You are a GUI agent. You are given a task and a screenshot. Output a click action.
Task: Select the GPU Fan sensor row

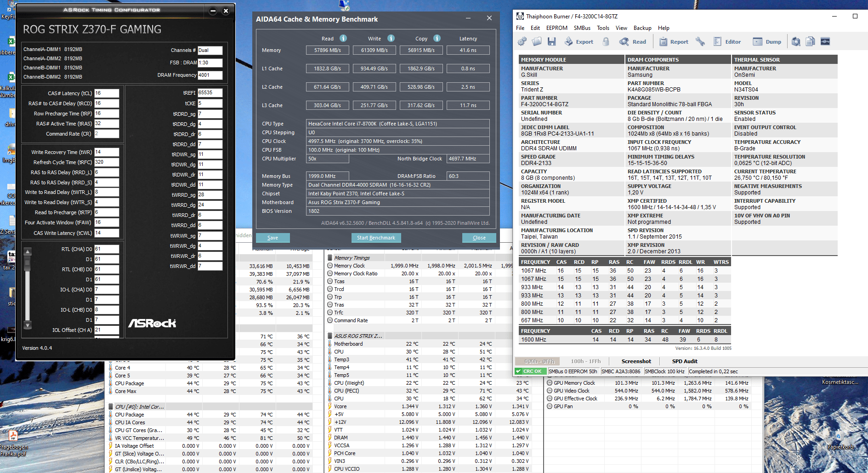click(x=648, y=406)
